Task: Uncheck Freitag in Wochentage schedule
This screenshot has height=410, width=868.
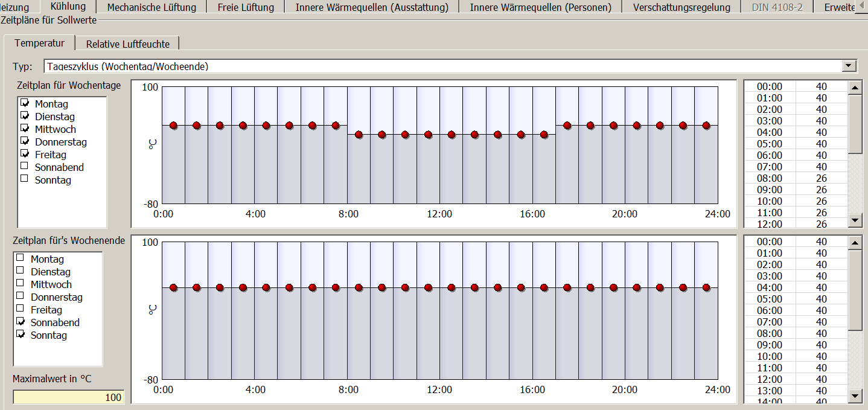Action: [x=25, y=155]
